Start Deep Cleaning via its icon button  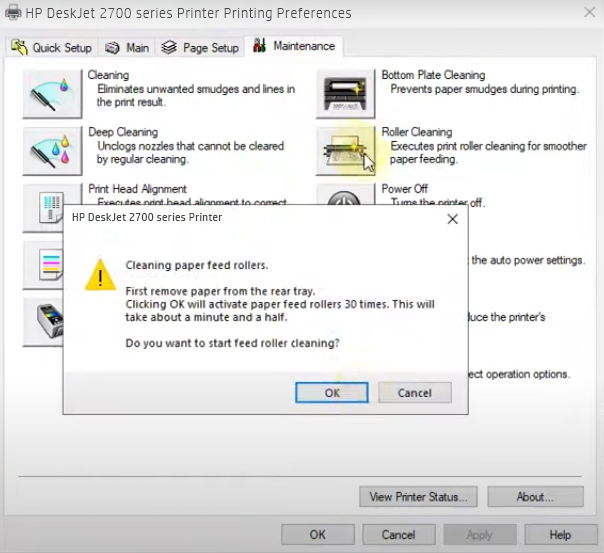point(52,151)
